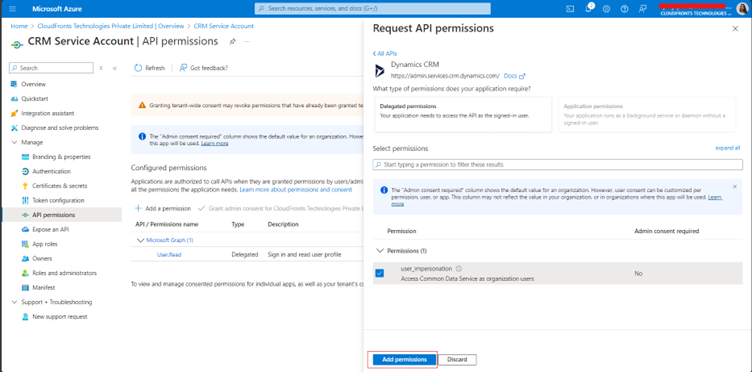Focus the sidebar Search field
752x372 pixels.
tap(51, 68)
